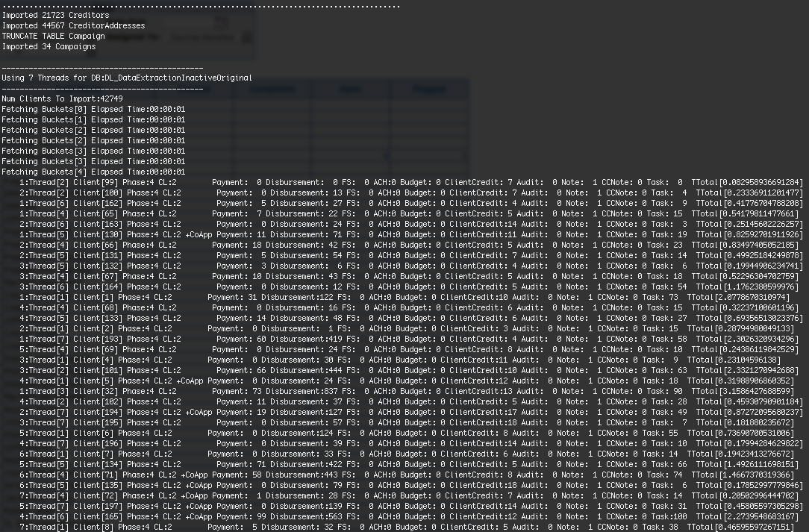Screen dimensions: 809x532
Task: Click the 'Imported 44567 CreditorAddresses' line
Action: point(73,25)
